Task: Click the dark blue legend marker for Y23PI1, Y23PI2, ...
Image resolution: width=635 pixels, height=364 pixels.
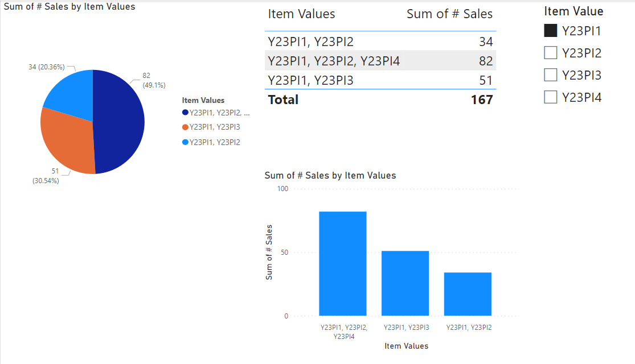Action: point(185,113)
